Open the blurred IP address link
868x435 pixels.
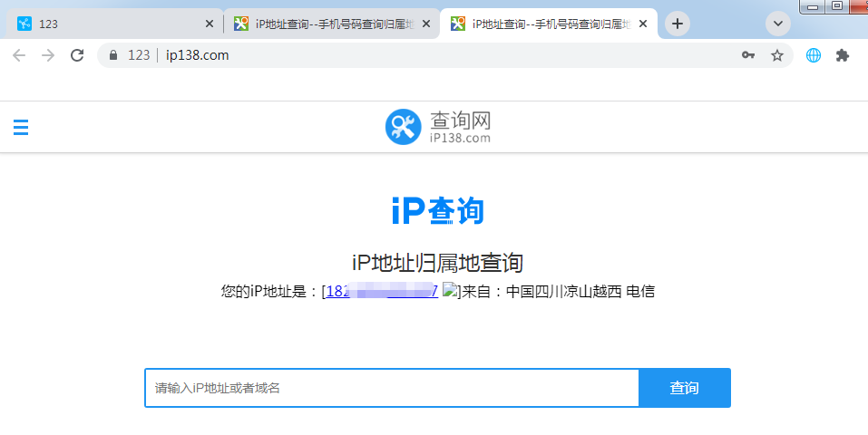pyautogui.click(x=383, y=291)
